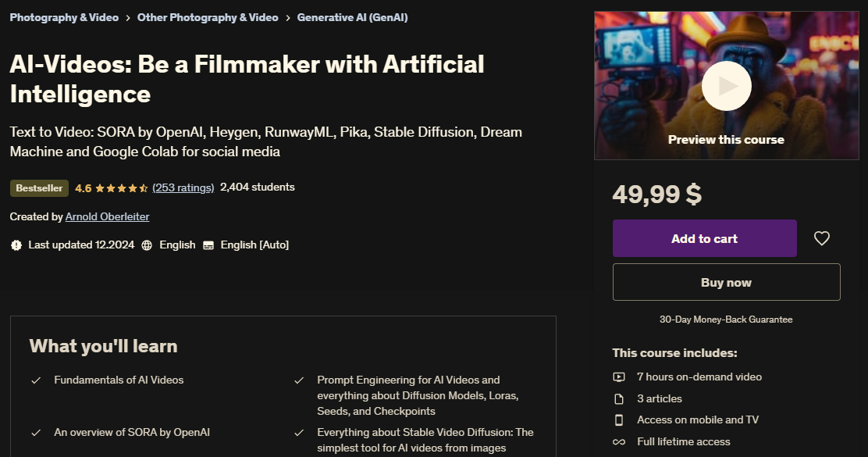Viewport: 868px width, 457px height.
Task: Click the lifetime access infinity icon
Action: 619,442
